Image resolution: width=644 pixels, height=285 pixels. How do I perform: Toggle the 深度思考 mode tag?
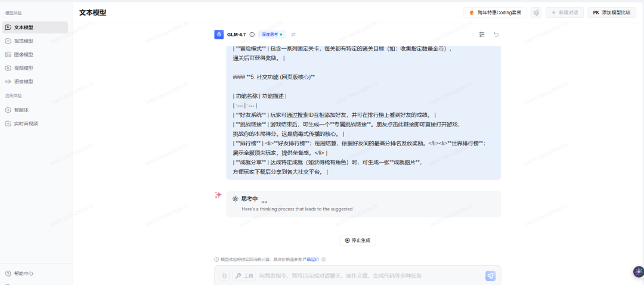click(272, 35)
